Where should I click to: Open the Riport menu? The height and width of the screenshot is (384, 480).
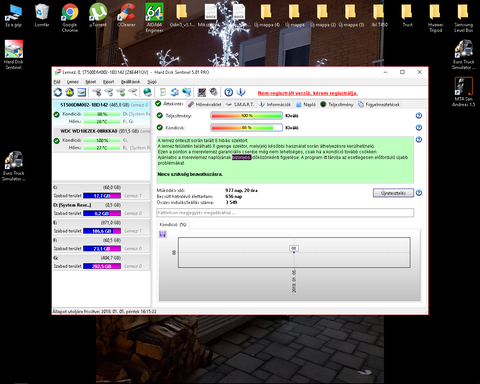tap(109, 82)
